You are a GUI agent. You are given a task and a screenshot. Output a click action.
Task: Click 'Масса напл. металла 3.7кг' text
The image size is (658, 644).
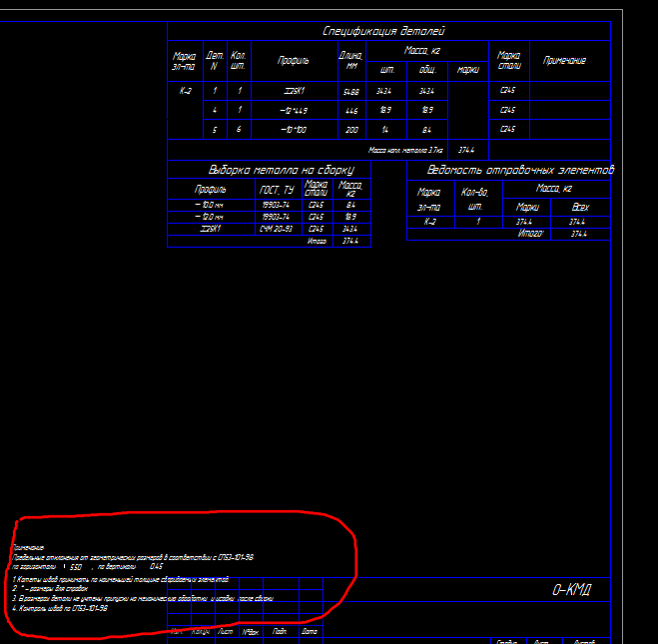405,150
